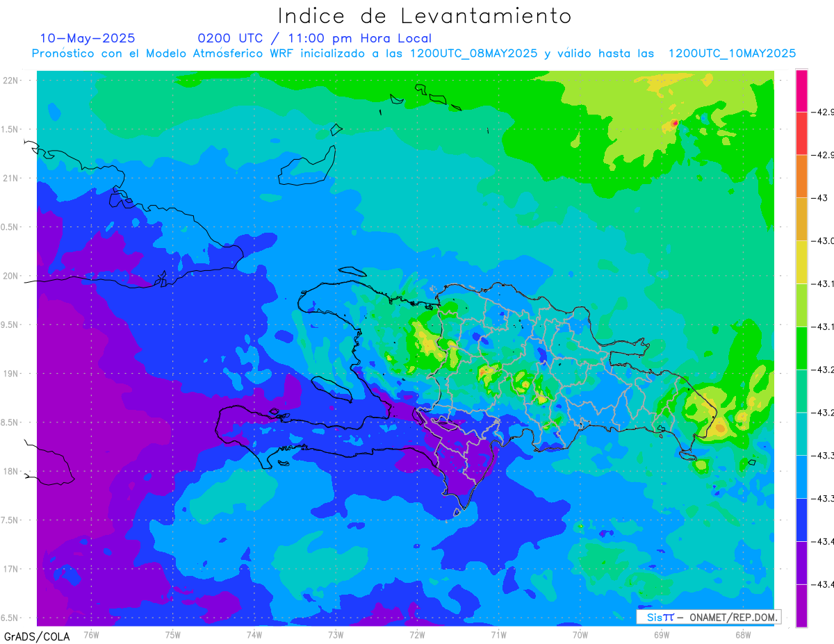This screenshot has width=834, height=644.
Task: Pick the yellow-green swatch on the color bar
Action: 801,305
